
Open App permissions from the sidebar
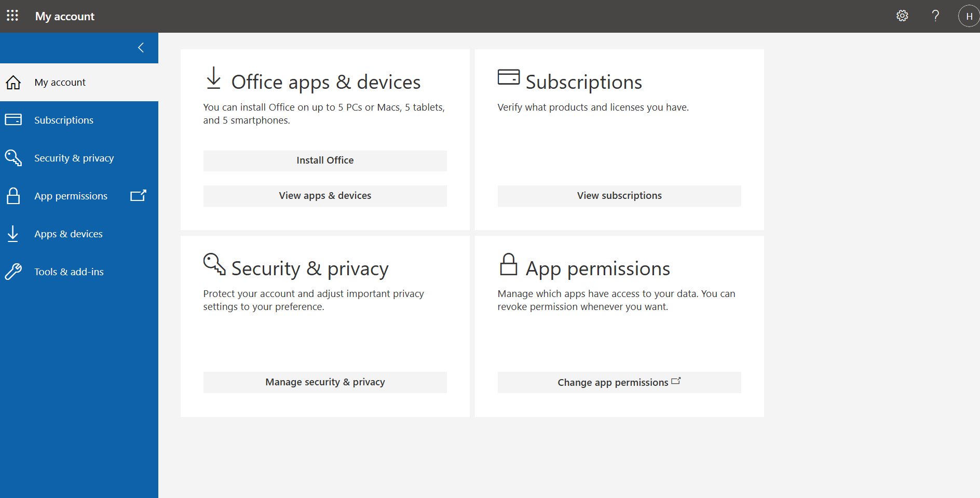[x=79, y=196]
